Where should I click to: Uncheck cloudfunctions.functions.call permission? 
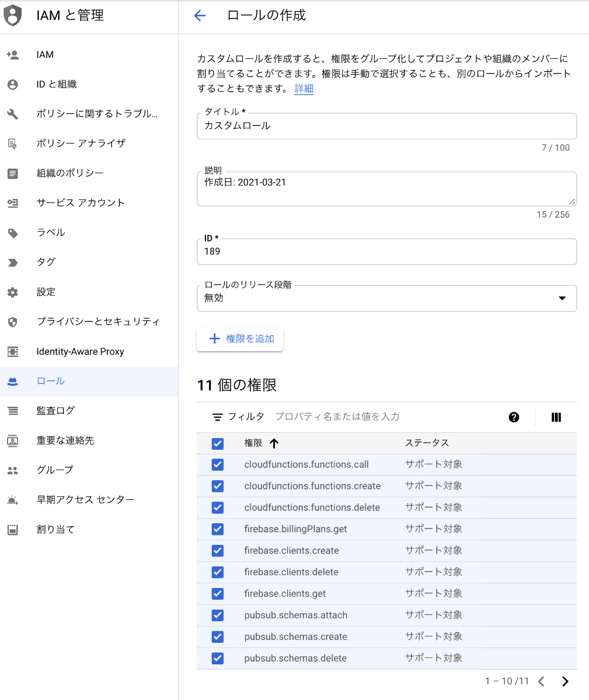[x=218, y=465]
